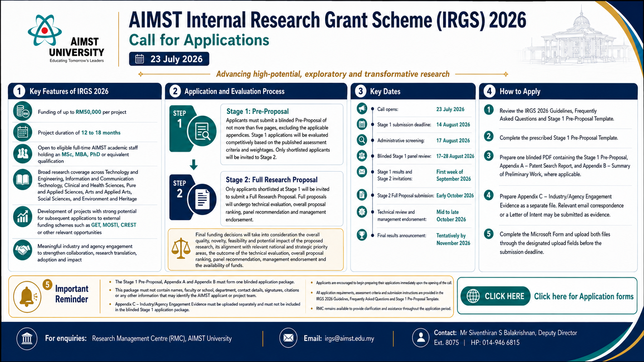The image size is (644, 362).
Task: Click the panel icon beside Blinded Stage 1 panel review
Action: (x=362, y=156)
